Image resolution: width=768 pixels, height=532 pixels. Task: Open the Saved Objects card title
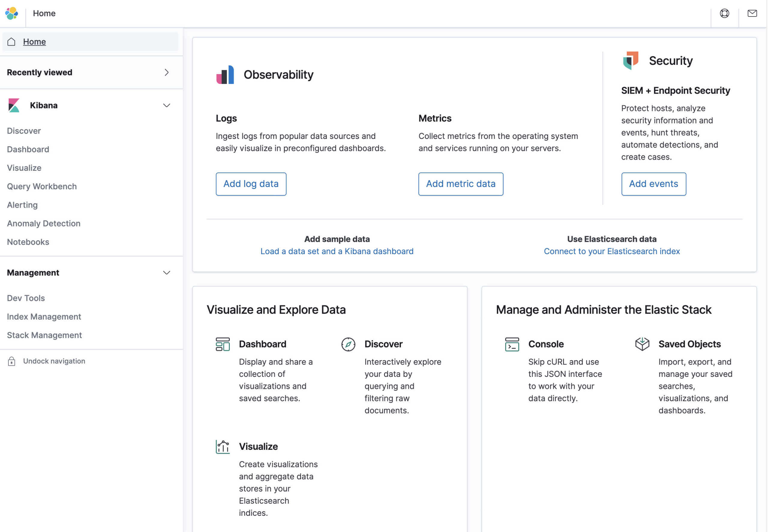[x=689, y=344]
